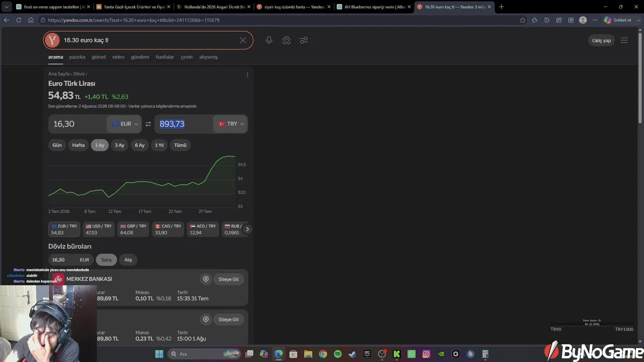The image size is (644, 362).
Task: Open image search with the camera icon
Action: 286,40
